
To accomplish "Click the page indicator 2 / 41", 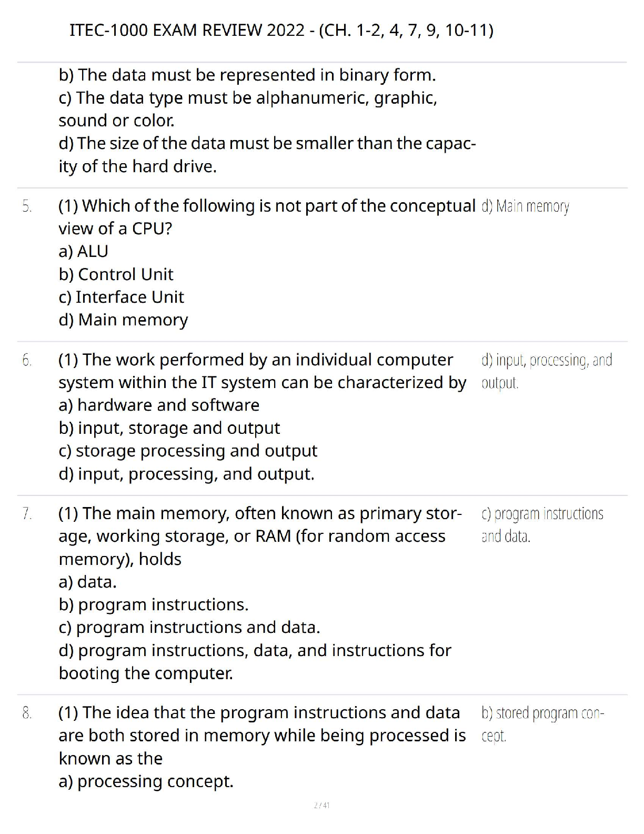I will coord(321,805).
